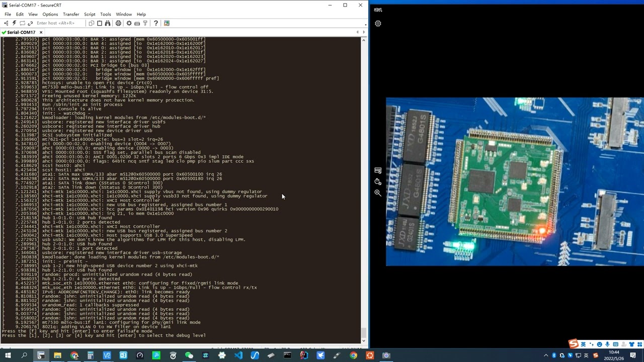The image size is (644, 362).
Task: Open the Window menu
Action: [x=124, y=14]
